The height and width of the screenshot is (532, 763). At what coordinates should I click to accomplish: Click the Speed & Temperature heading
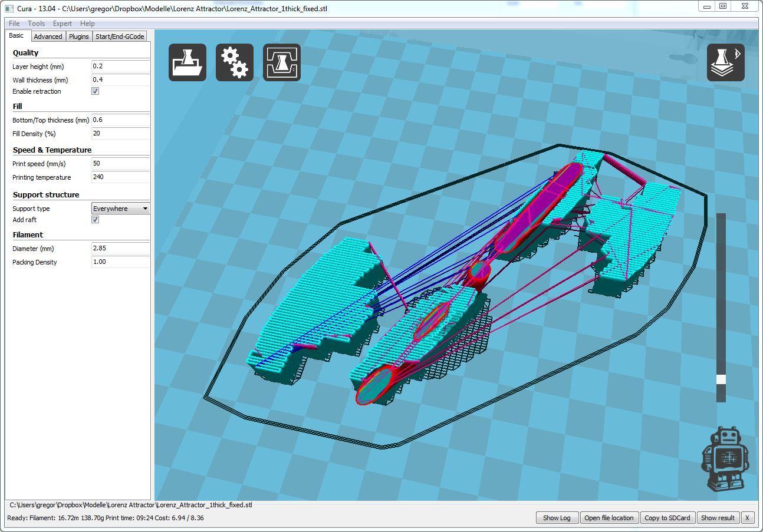[52, 150]
